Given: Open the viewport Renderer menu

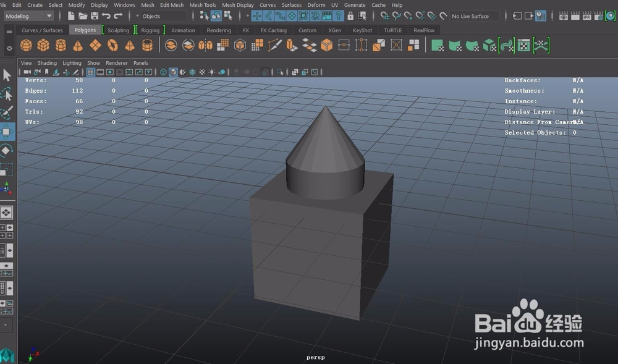Looking at the screenshot, I should point(117,63).
